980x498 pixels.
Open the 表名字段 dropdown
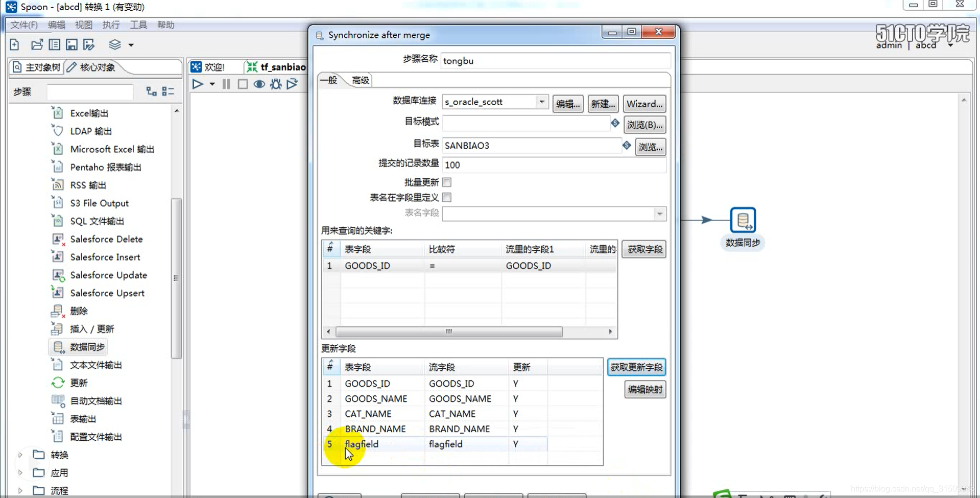659,214
